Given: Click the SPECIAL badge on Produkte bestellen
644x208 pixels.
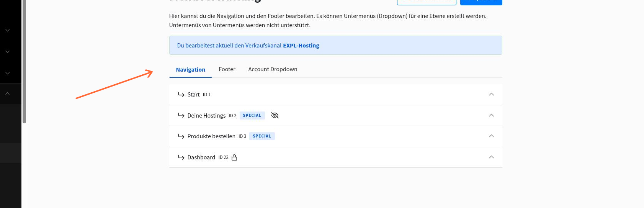Looking at the screenshot, I should click(262, 136).
